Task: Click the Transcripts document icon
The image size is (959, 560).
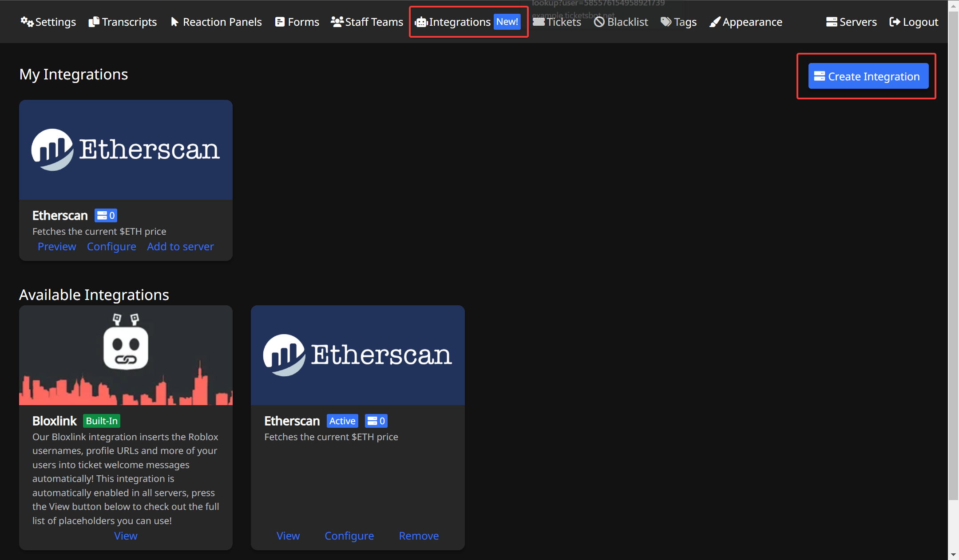Action: pos(93,22)
